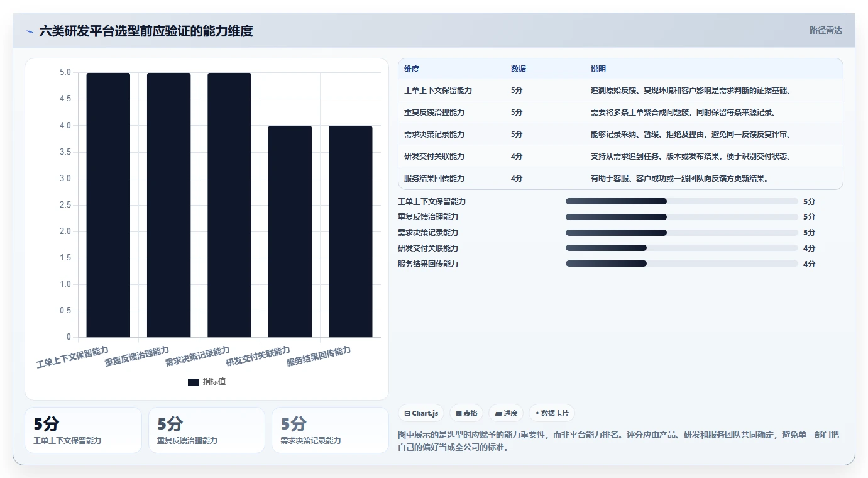Click the lightning icon beside the title
868x478 pixels.
click(x=30, y=31)
